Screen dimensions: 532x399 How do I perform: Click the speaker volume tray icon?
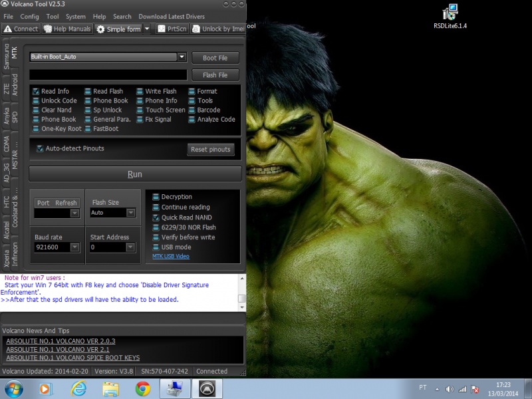pos(450,389)
